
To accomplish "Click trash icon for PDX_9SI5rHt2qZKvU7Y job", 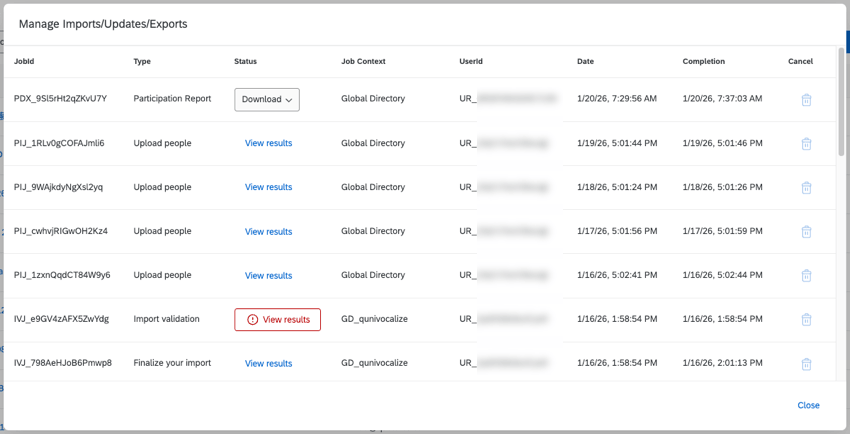I will point(806,100).
